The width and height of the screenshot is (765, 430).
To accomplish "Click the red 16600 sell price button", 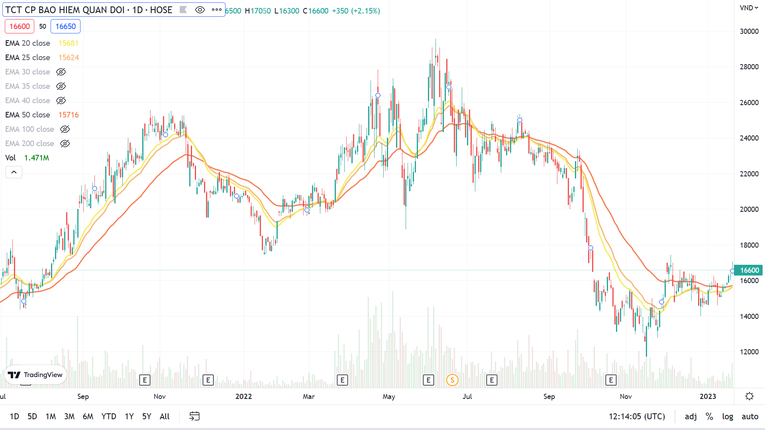I will [19, 27].
